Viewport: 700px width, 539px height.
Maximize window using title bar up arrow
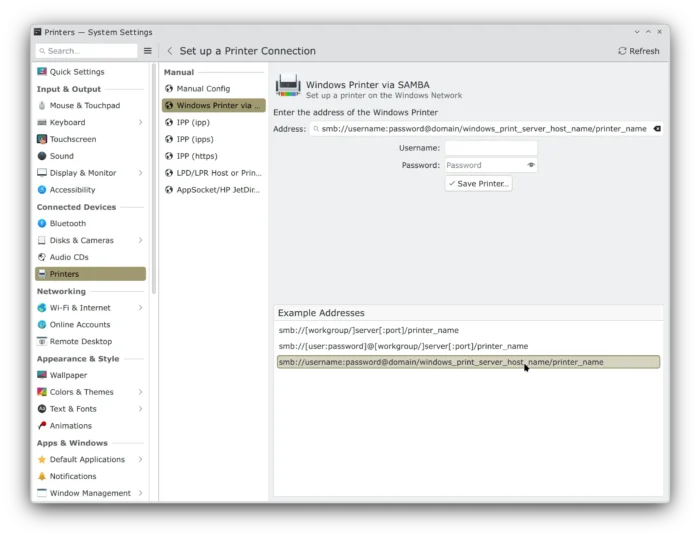pos(648,32)
